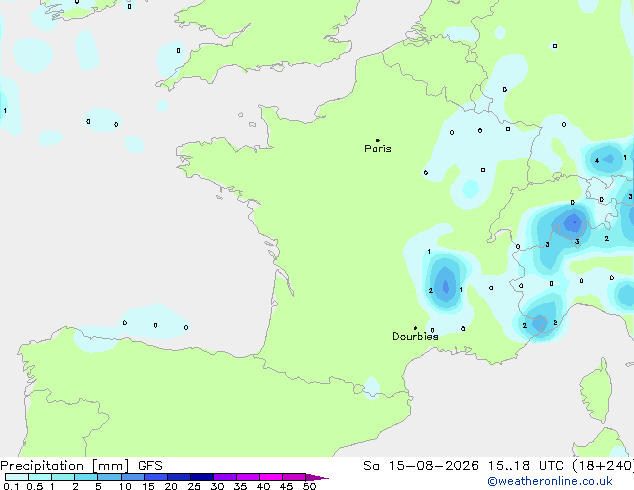The width and height of the screenshot is (634, 490).
Task: Click the forecast date Sa 15-08-2026
Action: pos(421,466)
